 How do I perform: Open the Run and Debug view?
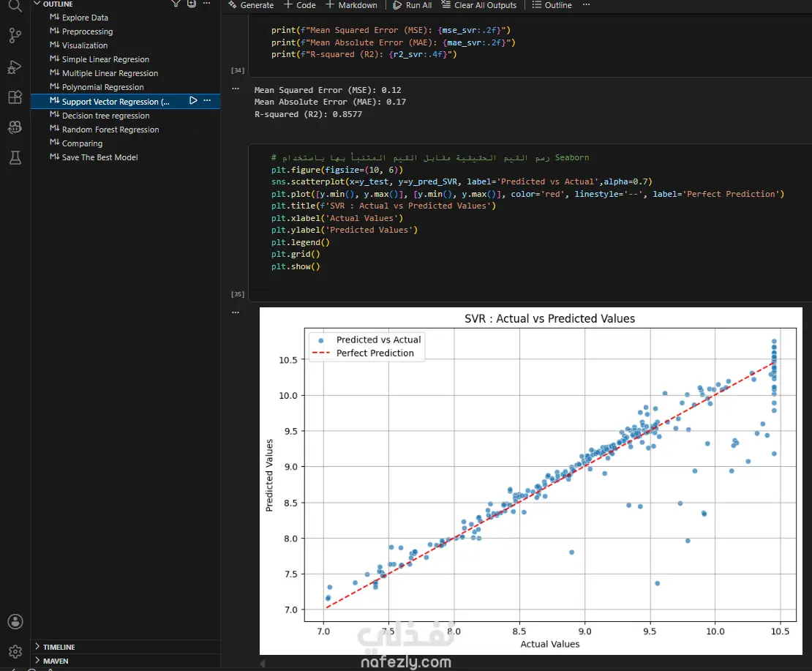(x=15, y=67)
